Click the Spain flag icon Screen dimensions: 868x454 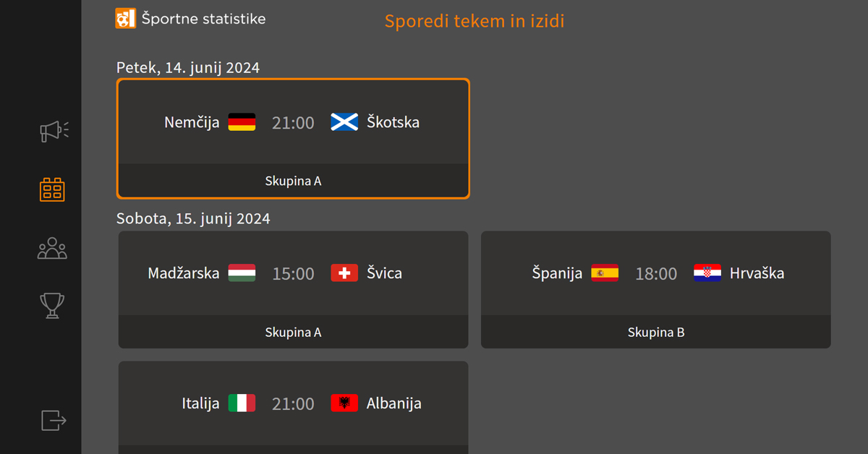pyautogui.click(x=605, y=273)
